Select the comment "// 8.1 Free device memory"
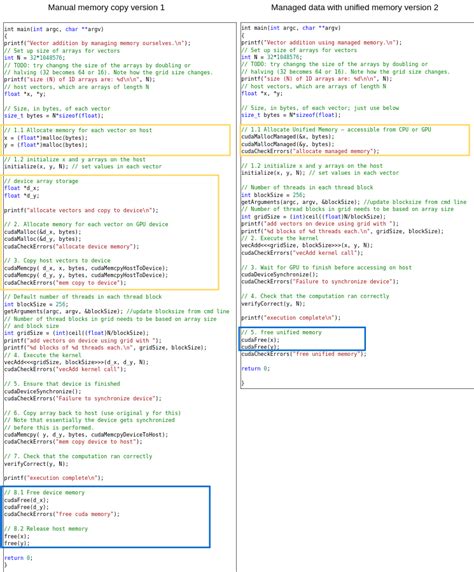 (x=44, y=492)
